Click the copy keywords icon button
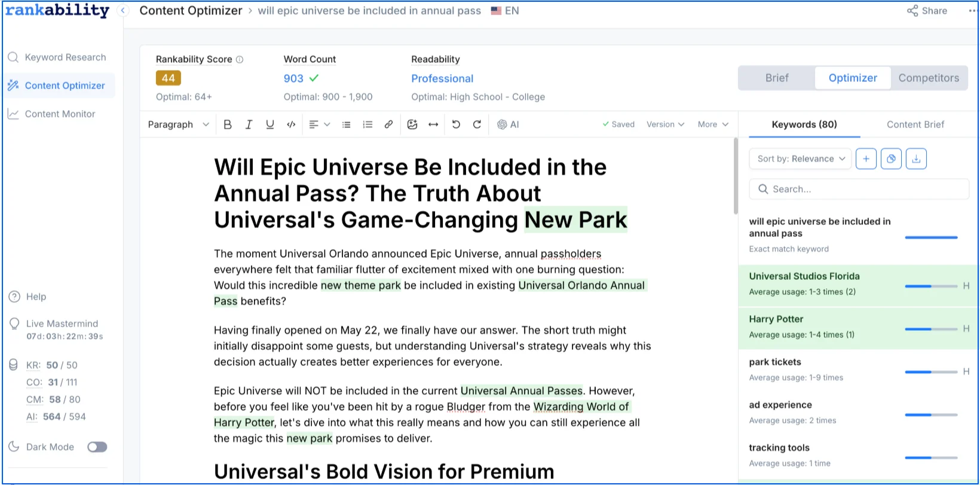Screen dimensions: 980x485 click(x=891, y=158)
